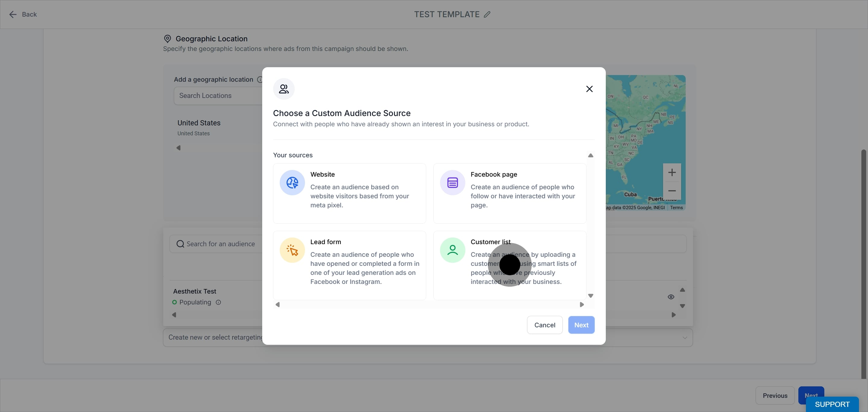Choose the Customer list card title
Viewport: 868px width, 412px height.
(x=491, y=242)
